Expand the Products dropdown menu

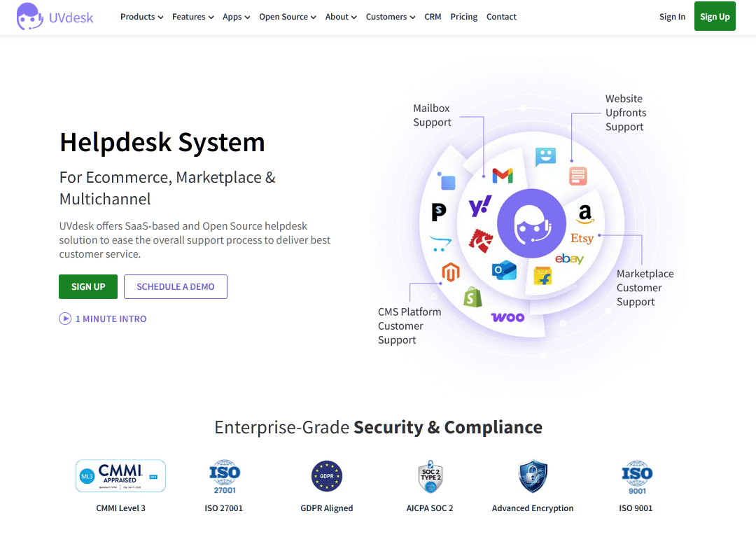tap(141, 17)
